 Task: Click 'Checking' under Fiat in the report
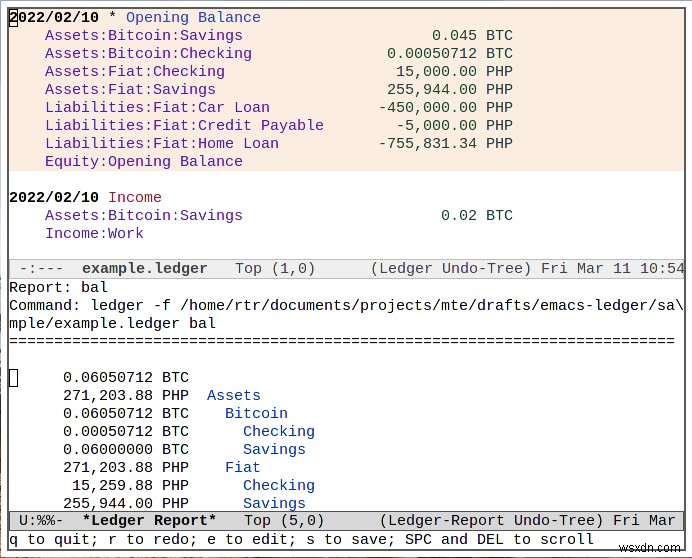pyautogui.click(x=278, y=485)
